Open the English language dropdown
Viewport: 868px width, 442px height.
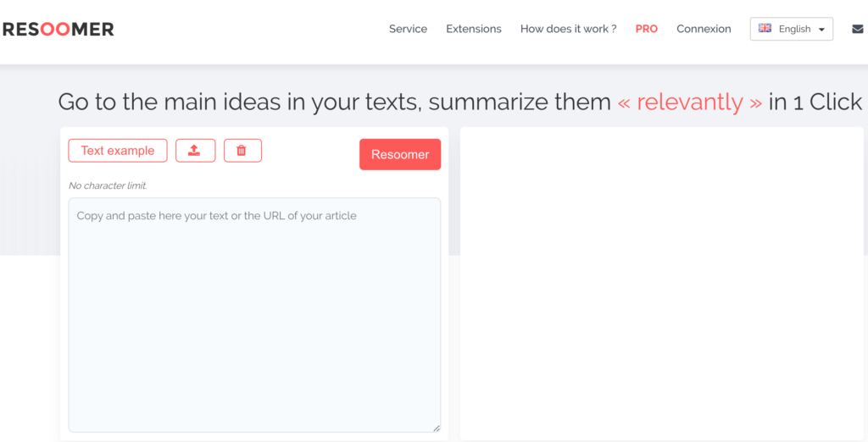(791, 29)
